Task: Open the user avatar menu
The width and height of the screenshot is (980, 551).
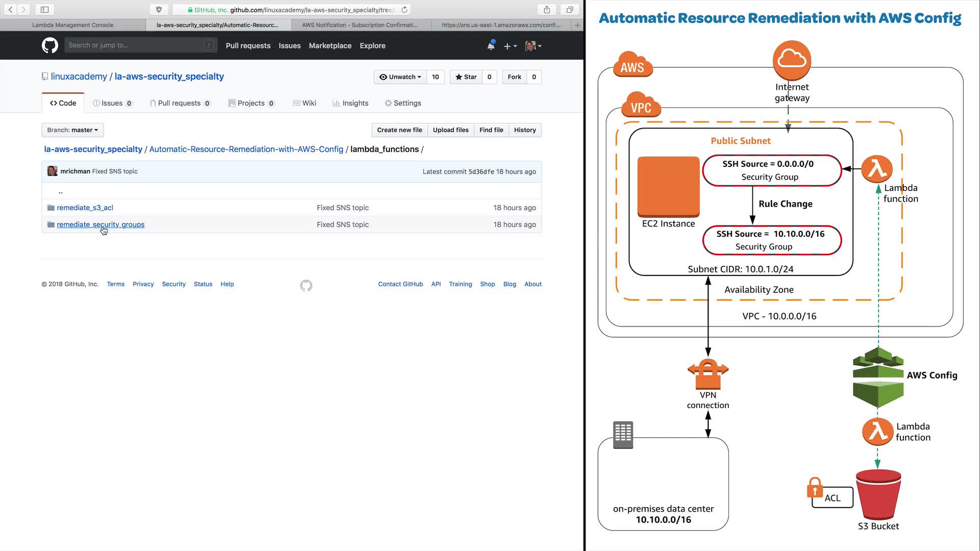Action: (533, 46)
